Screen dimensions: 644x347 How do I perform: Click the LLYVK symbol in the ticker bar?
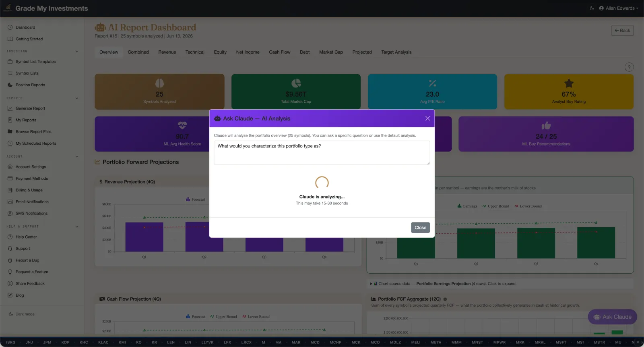pyautogui.click(x=208, y=343)
